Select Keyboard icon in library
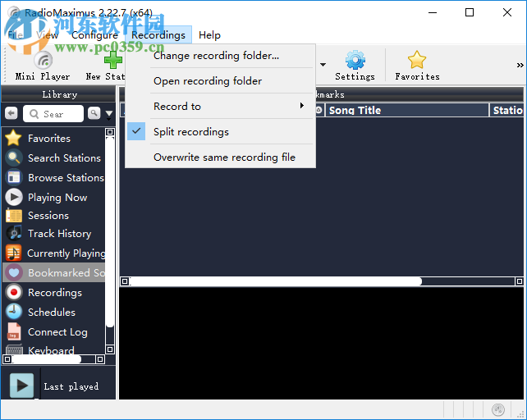Image resolution: width=527 pixels, height=420 pixels. pos(14,349)
